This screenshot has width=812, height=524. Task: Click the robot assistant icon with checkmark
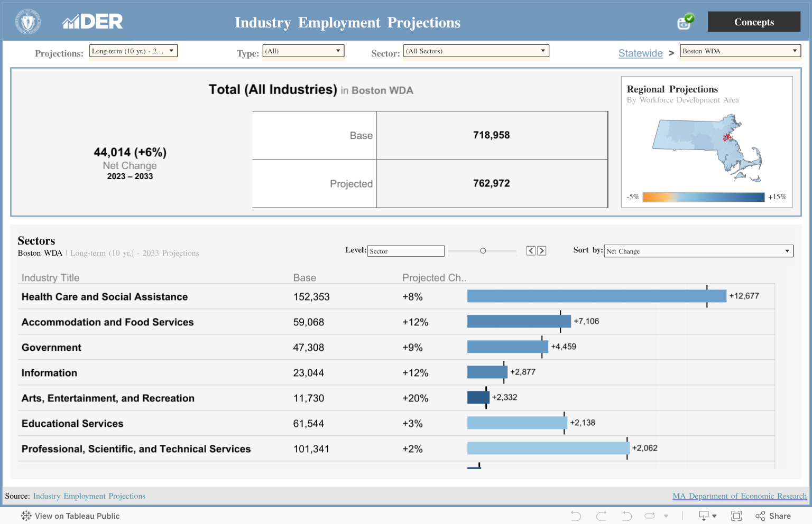click(686, 22)
